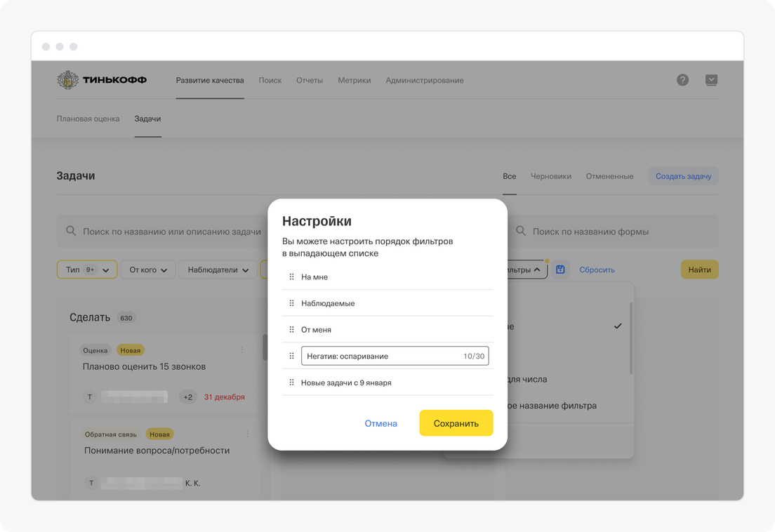Go to the "Поиск" navigation item
The height and width of the screenshot is (532, 775).
tap(270, 80)
